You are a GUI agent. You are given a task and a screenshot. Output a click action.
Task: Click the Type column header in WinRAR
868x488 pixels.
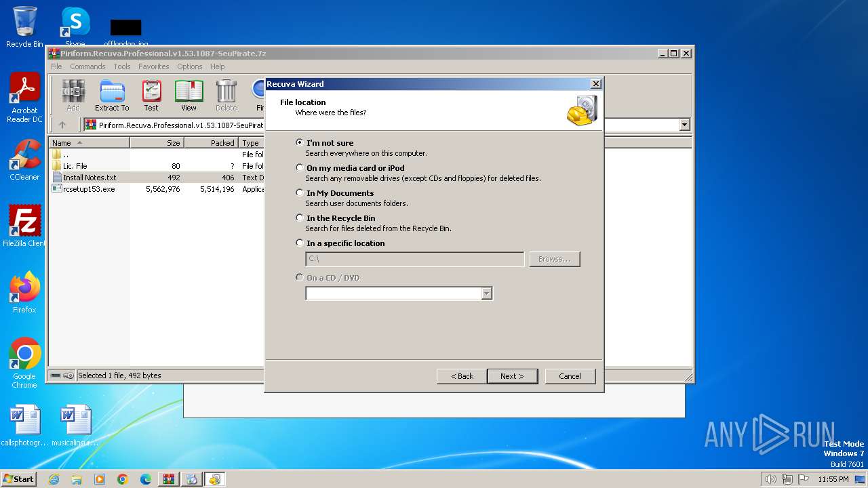(x=252, y=143)
